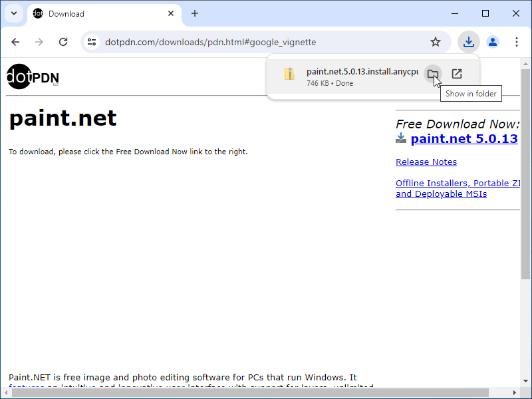This screenshot has width=532, height=399.
Task: Click the scroll up arrow
Action: tap(525, 64)
